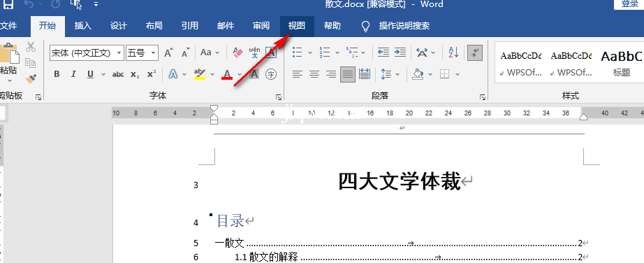Open the Asian layout dropdown
Image resolution: width=644 pixels, height=263 pixels.
point(434,52)
